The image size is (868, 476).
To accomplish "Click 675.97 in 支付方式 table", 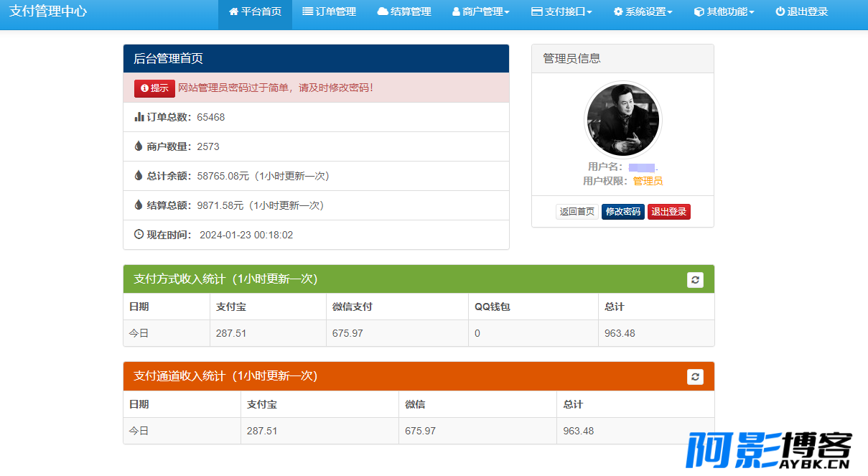I will tap(347, 333).
